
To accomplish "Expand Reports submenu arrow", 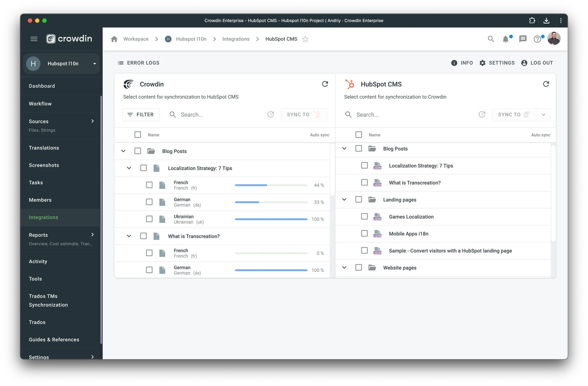I will click(x=92, y=235).
